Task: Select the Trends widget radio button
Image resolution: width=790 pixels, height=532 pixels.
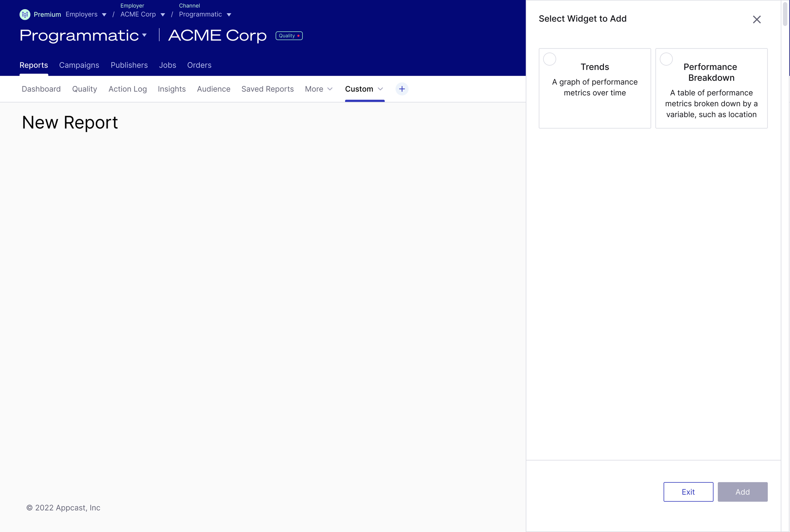Action: click(x=550, y=59)
